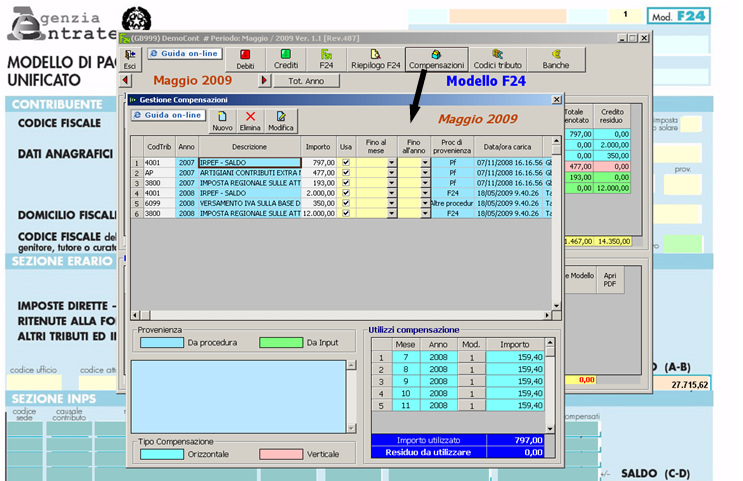Open Guida on-line in Gestione Compensazioni
This screenshot has height=481, width=743.
[168, 116]
